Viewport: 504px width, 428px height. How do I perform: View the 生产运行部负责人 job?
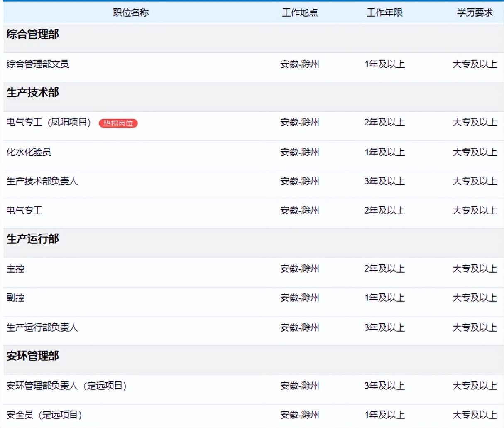tap(43, 327)
